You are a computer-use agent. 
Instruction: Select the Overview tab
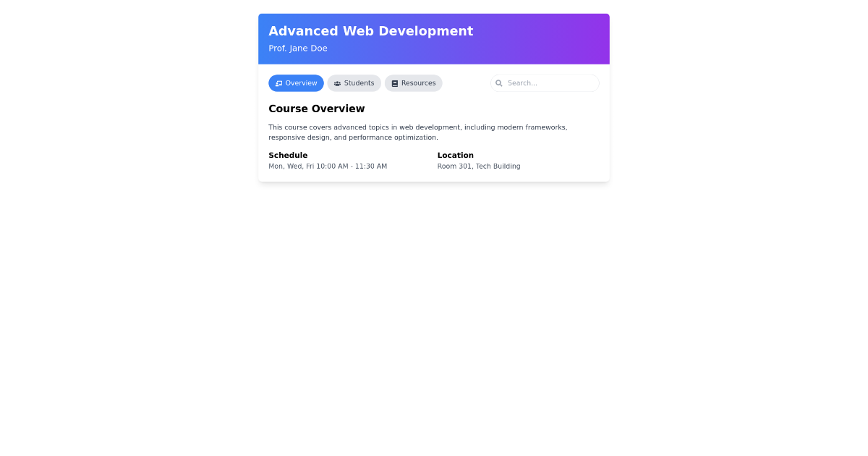click(296, 83)
